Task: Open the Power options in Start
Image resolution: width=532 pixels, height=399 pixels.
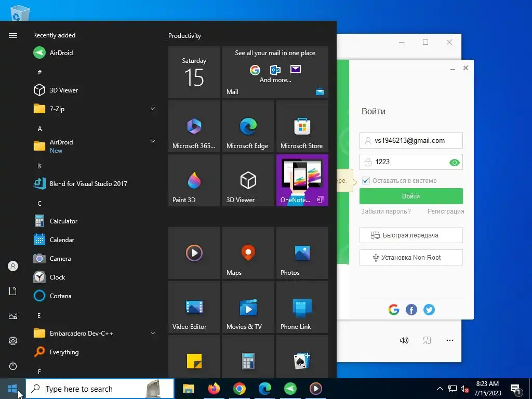Action: pos(13,366)
